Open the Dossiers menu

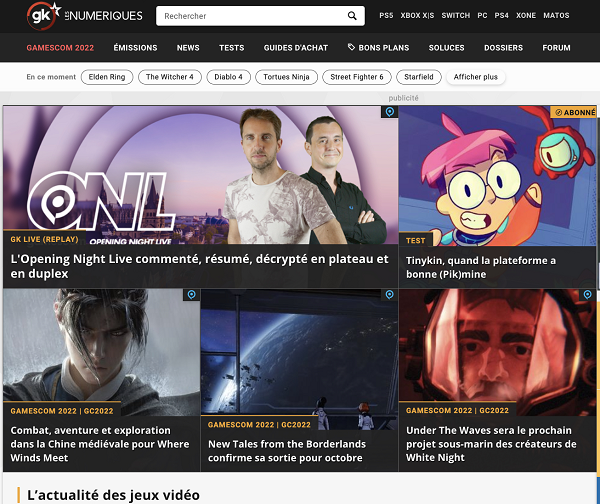pos(503,48)
